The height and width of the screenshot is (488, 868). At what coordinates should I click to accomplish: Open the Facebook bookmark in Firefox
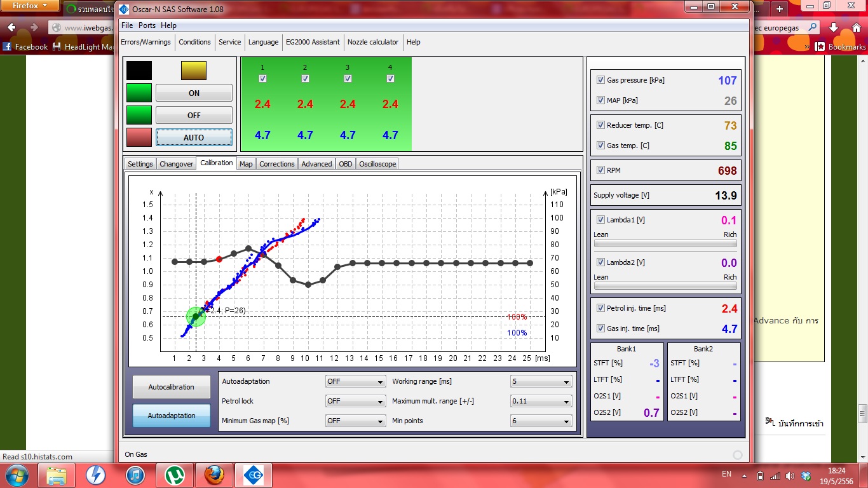[x=25, y=46]
